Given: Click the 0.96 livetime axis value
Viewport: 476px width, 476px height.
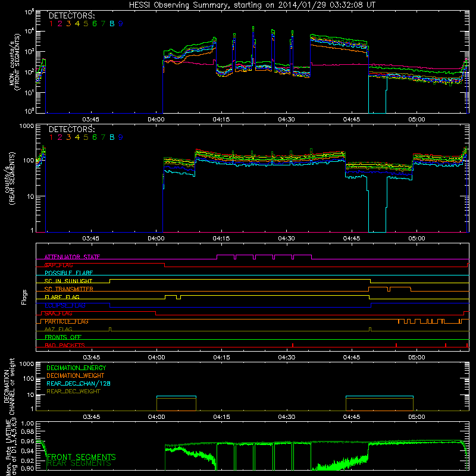Looking at the screenshot, I should pos(27,441).
